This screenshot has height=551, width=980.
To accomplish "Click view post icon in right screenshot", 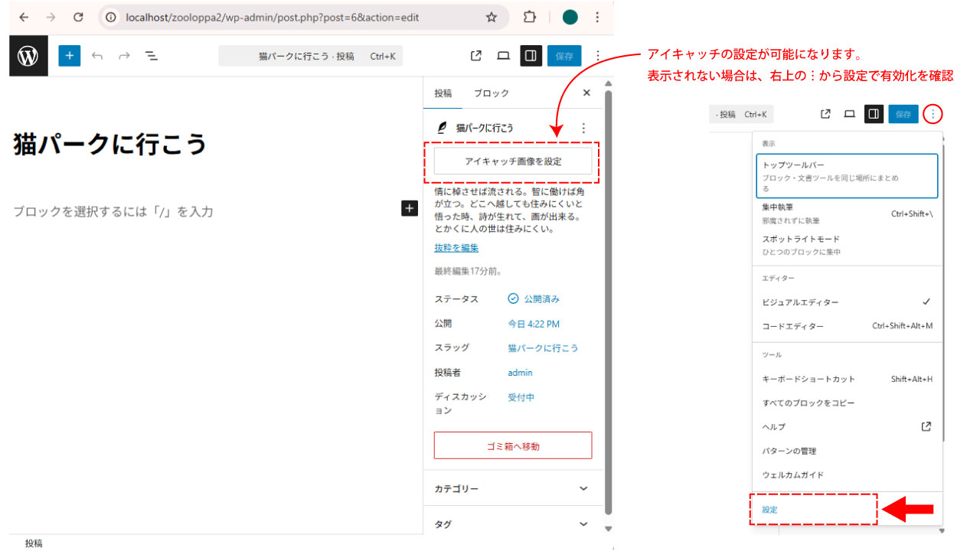I will tap(825, 114).
